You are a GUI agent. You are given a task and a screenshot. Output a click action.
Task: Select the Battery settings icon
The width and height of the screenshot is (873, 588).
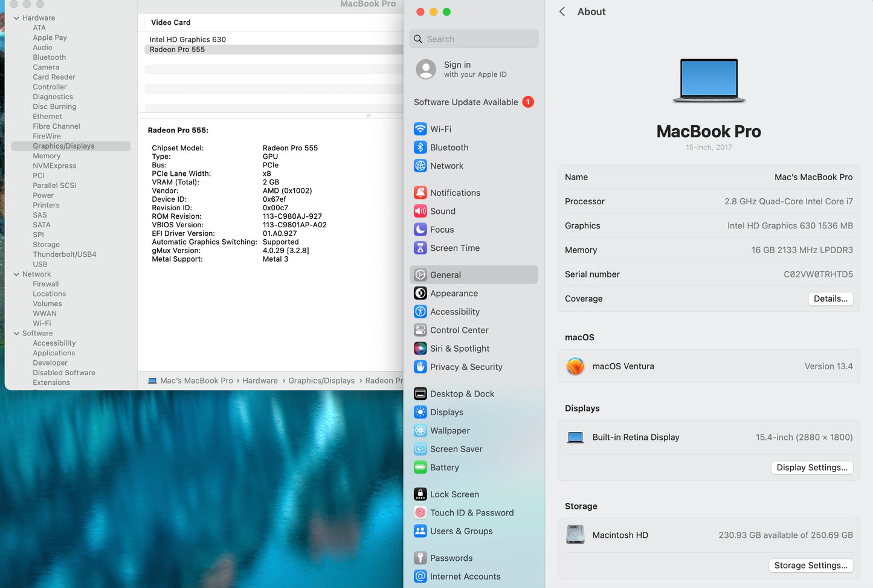(420, 467)
